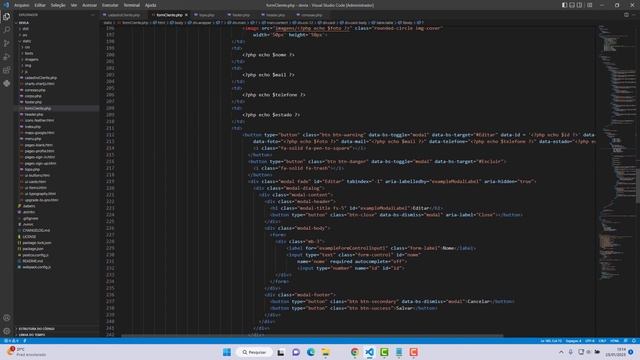This screenshot has height=360, width=640.
Task: Open Microsoft Edge from the taskbar
Action: pyautogui.click(x=311, y=352)
